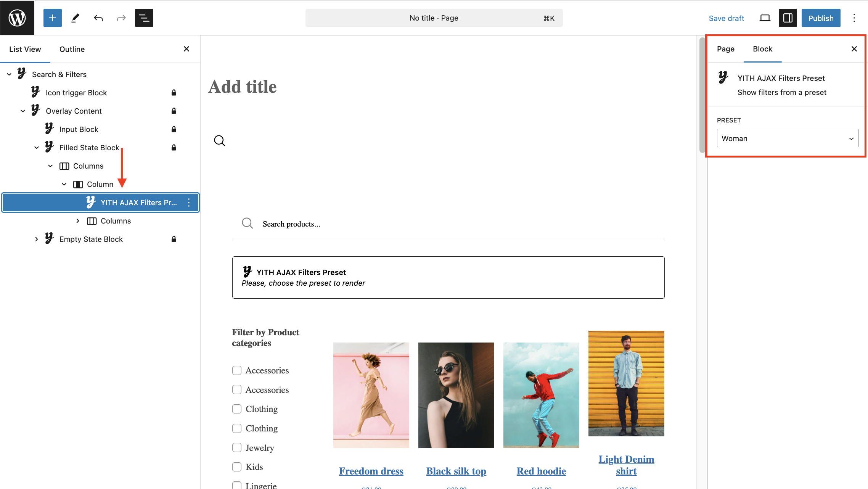Expand the Empty State Block node

tap(37, 239)
